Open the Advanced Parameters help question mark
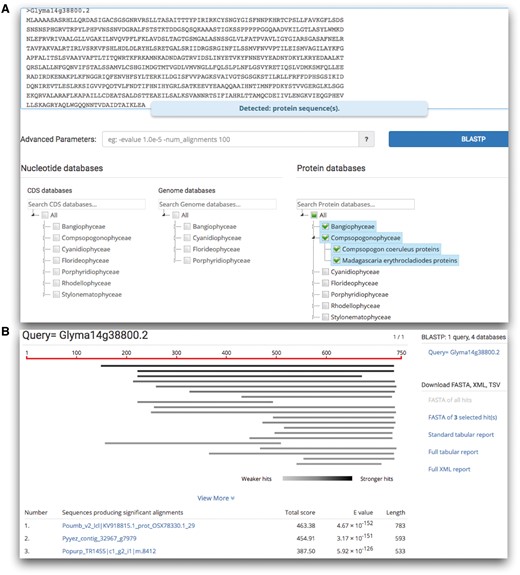Screen dimensions: 520x575 [x=366, y=139]
